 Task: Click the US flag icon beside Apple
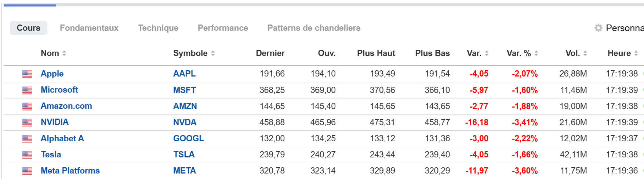(27, 74)
